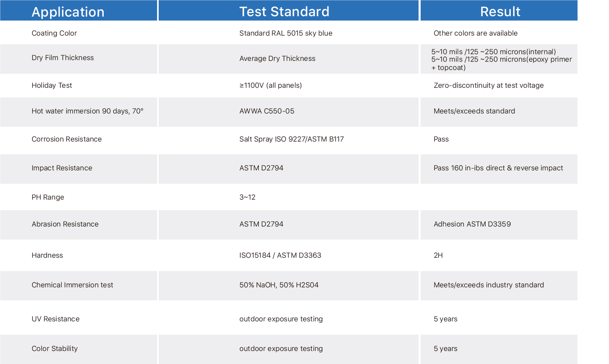609x364 pixels.
Task: Select the Color Stability cell
Action: (x=78, y=349)
